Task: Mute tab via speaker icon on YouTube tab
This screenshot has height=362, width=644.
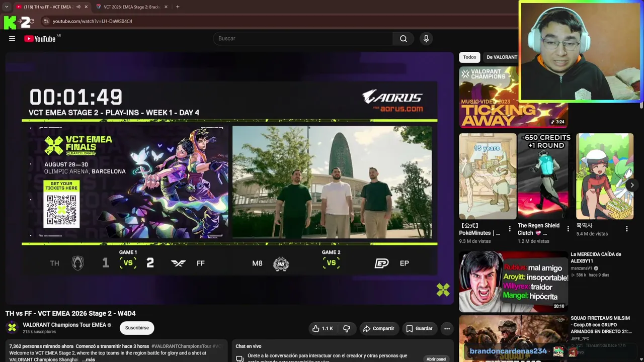Action: [77, 7]
